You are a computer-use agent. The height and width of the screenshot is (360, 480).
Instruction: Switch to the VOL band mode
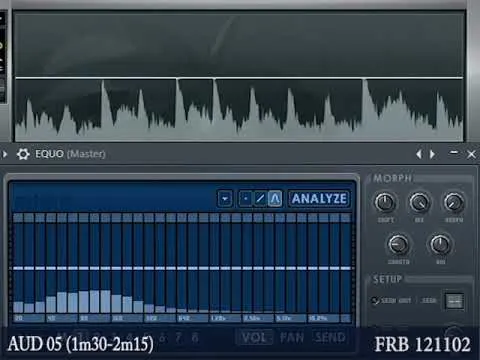coord(255,337)
